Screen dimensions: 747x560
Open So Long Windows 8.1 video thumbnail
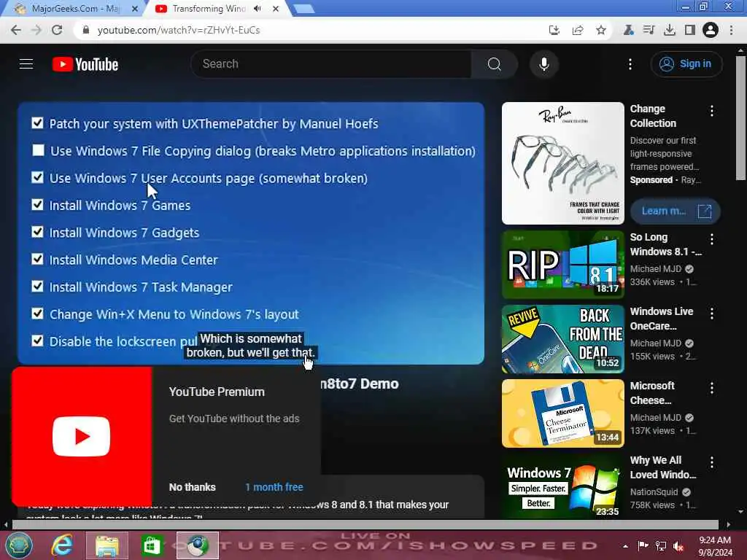562,265
